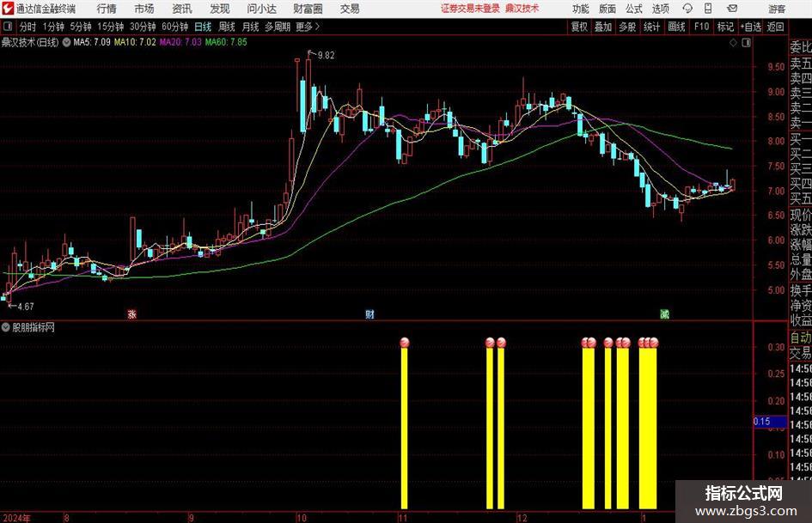Click the 减 event marker on chart
The width and height of the screenshot is (812, 523).
point(664,313)
